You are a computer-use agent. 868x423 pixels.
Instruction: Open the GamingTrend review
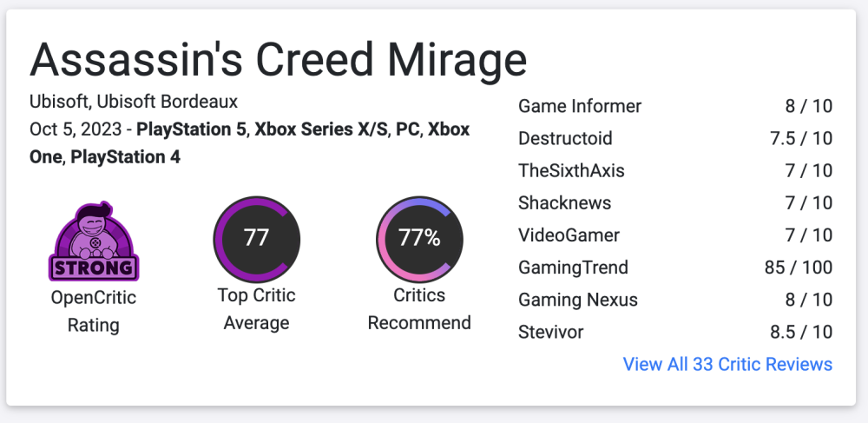573,268
